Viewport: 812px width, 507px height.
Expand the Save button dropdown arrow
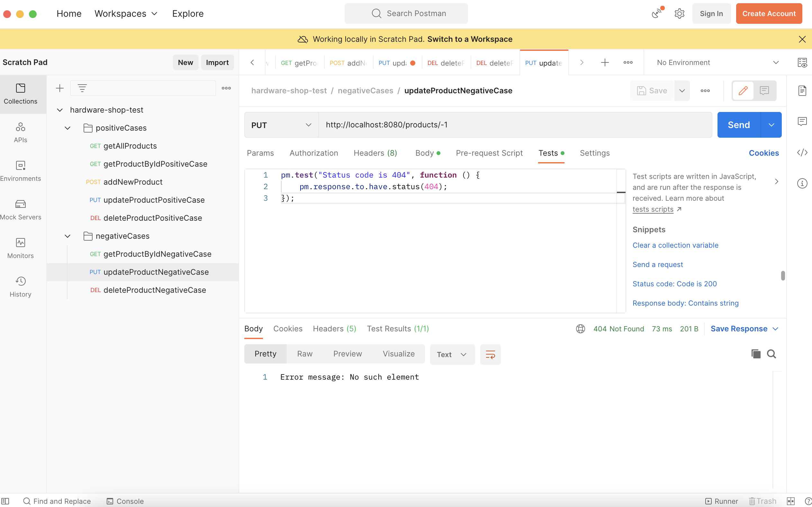[682, 90]
